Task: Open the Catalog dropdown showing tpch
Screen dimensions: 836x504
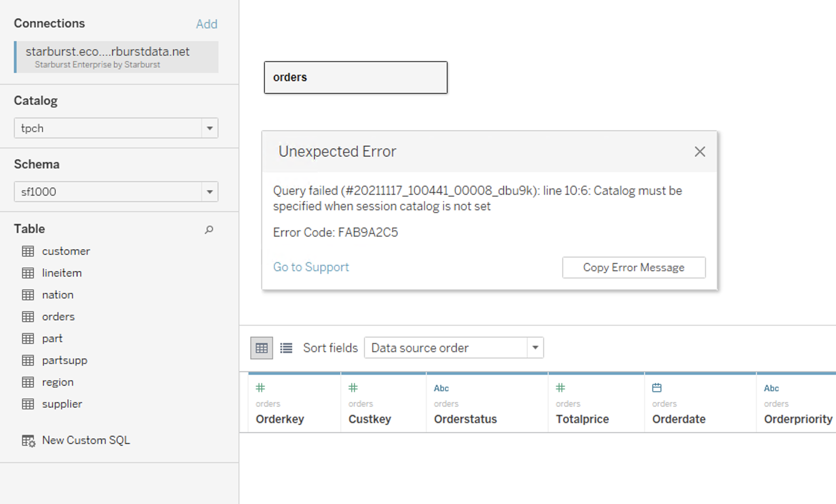Action: [x=210, y=128]
